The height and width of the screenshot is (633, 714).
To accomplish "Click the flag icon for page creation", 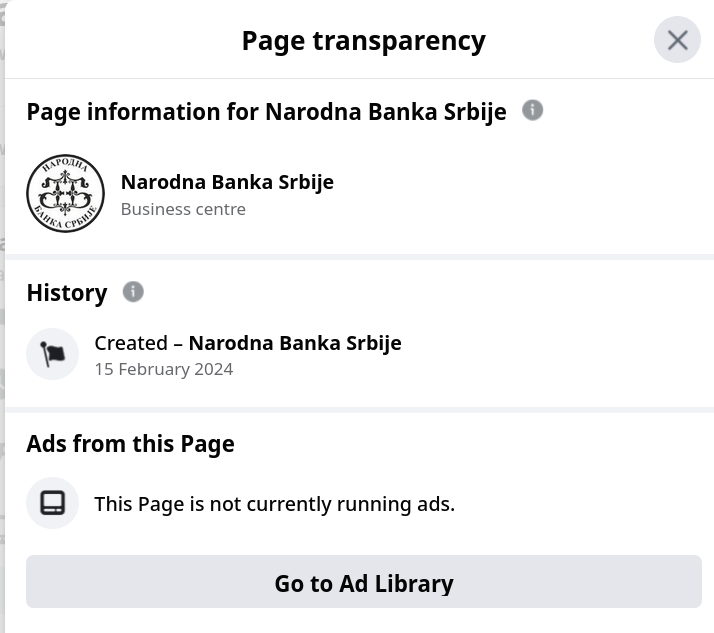I will pos(52,354).
